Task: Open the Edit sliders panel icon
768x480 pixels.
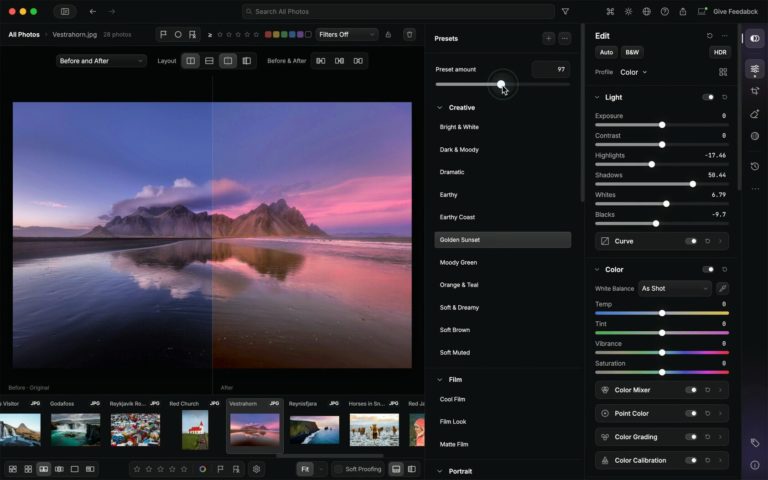Action: click(755, 69)
